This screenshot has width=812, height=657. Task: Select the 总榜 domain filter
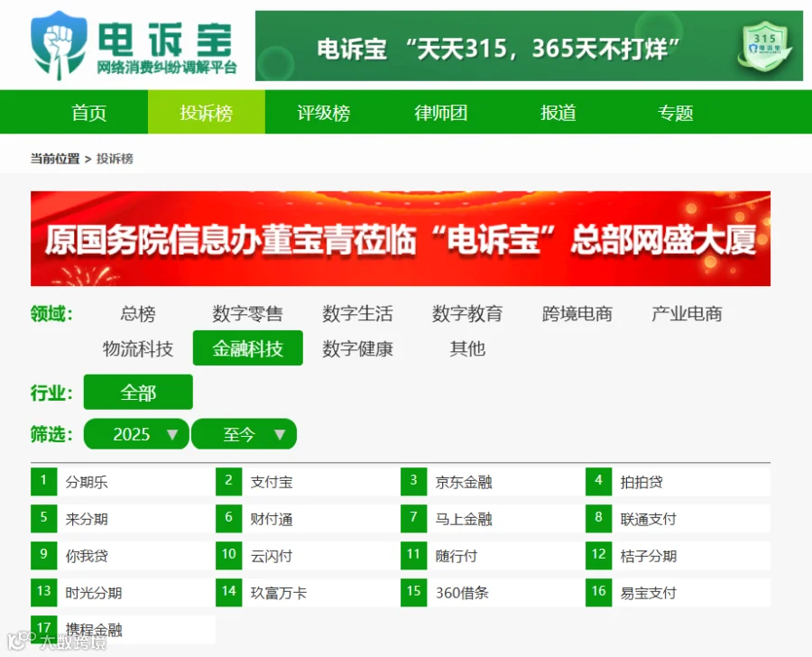pyautogui.click(x=138, y=314)
